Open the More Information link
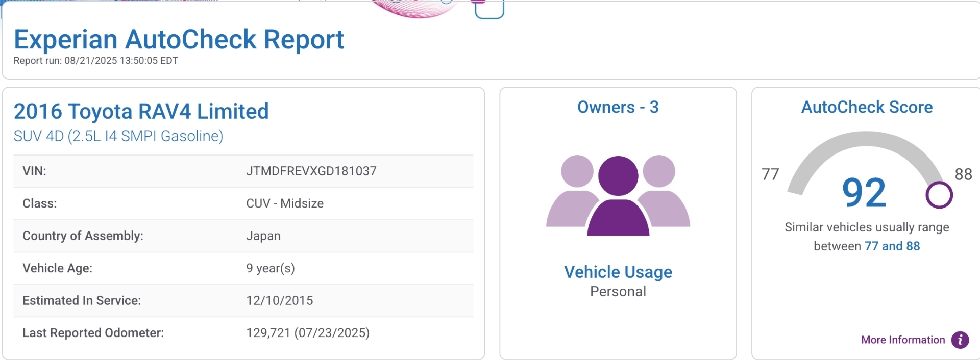 (903, 340)
